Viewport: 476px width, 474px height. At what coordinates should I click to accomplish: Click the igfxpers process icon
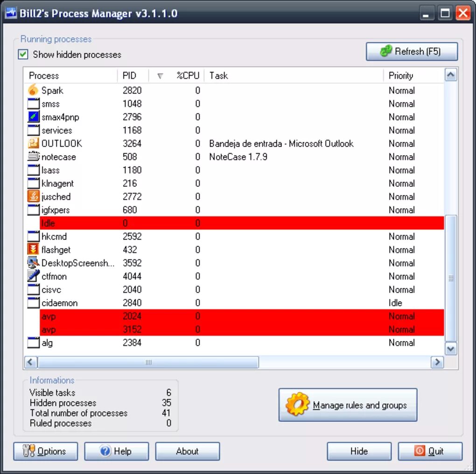(34, 210)
